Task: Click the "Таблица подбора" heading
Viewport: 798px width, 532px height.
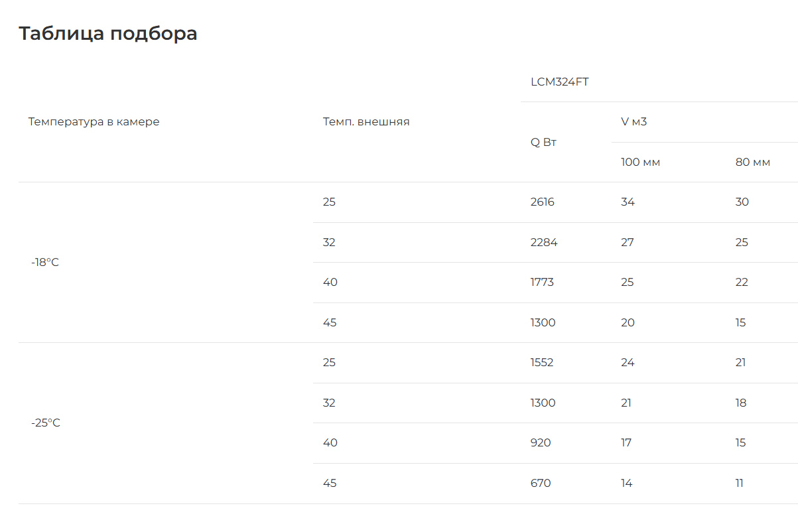Action: (x=107, y=33)
